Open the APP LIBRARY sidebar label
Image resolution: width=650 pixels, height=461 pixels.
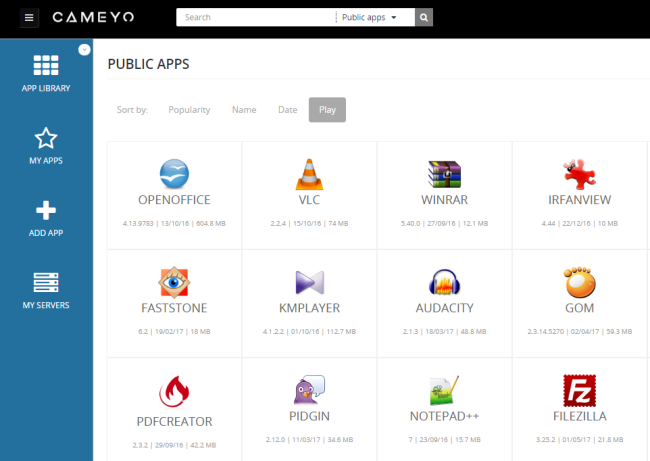tap(46, 88)
